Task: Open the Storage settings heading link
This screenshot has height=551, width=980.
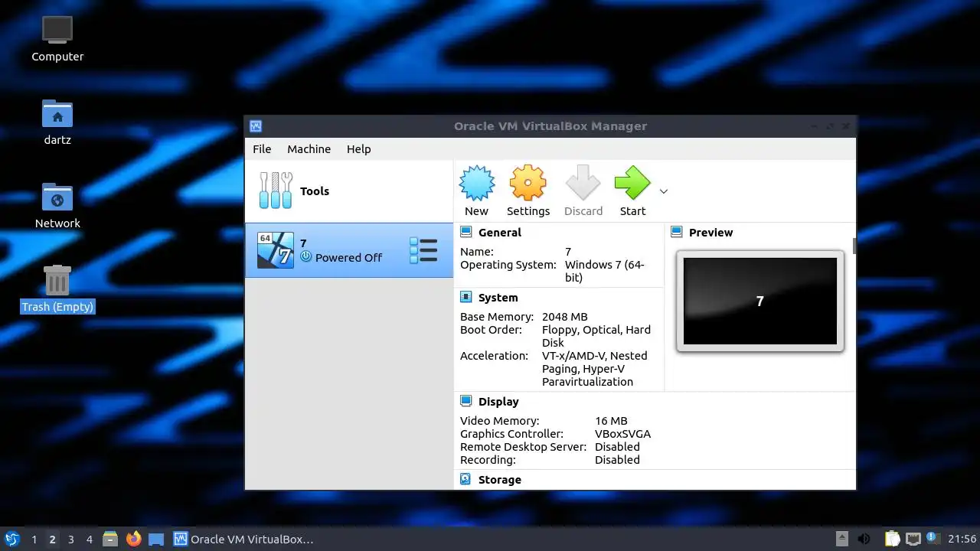Action: click(500, 480)
